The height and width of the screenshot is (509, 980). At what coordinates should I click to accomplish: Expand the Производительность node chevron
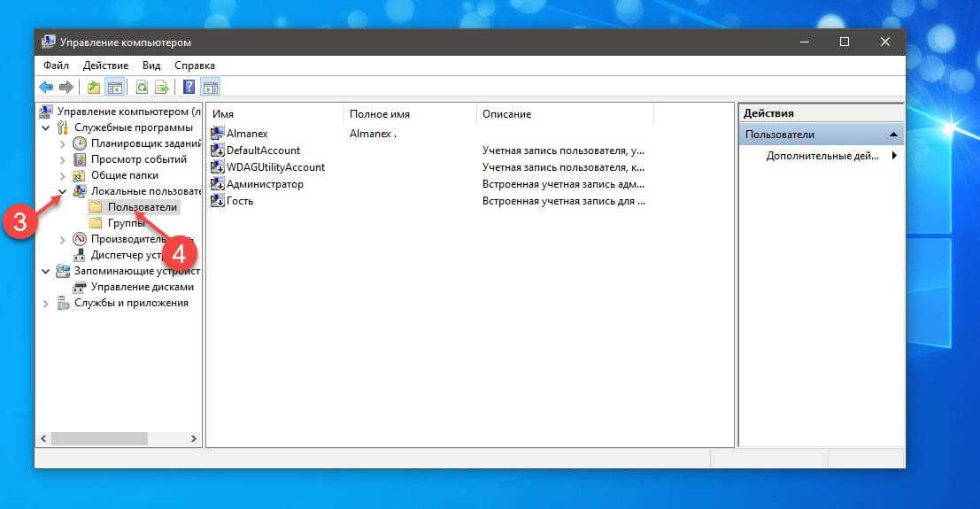click(62, 240)
